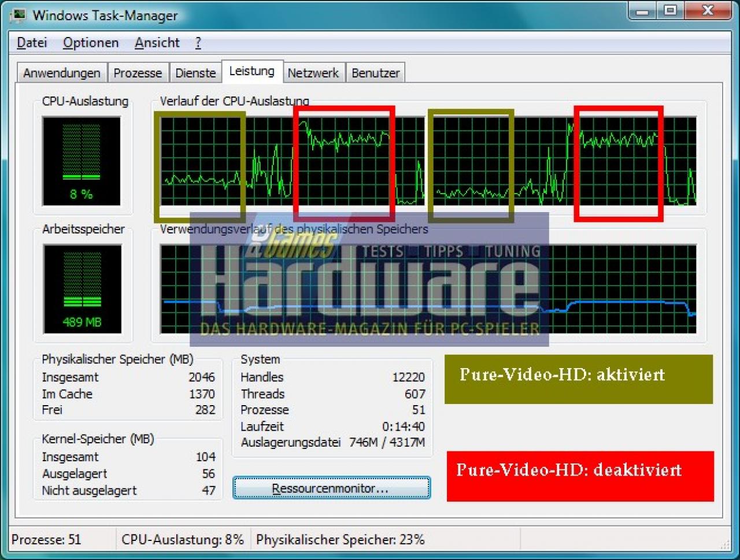Click status bar CPU-Auslastung: 8%
Viewport: 740px width, 560px height.
[x=183, y=540]
